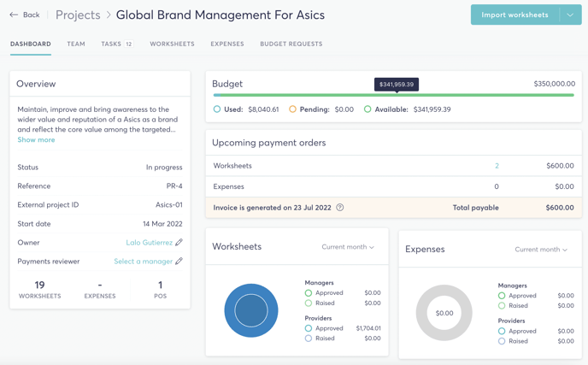
Task: Click Expenses Providers Raised legend circle
Action: pos(502,341)
